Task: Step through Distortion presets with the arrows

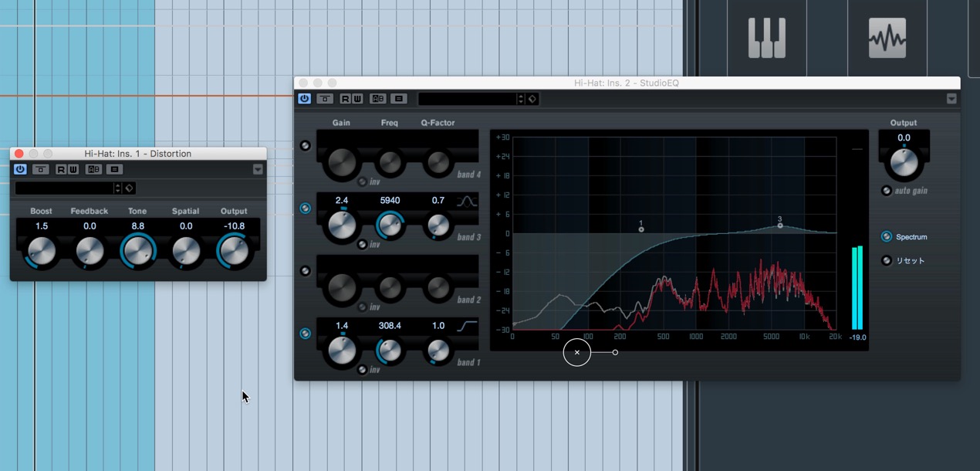Action: [117, 188]
